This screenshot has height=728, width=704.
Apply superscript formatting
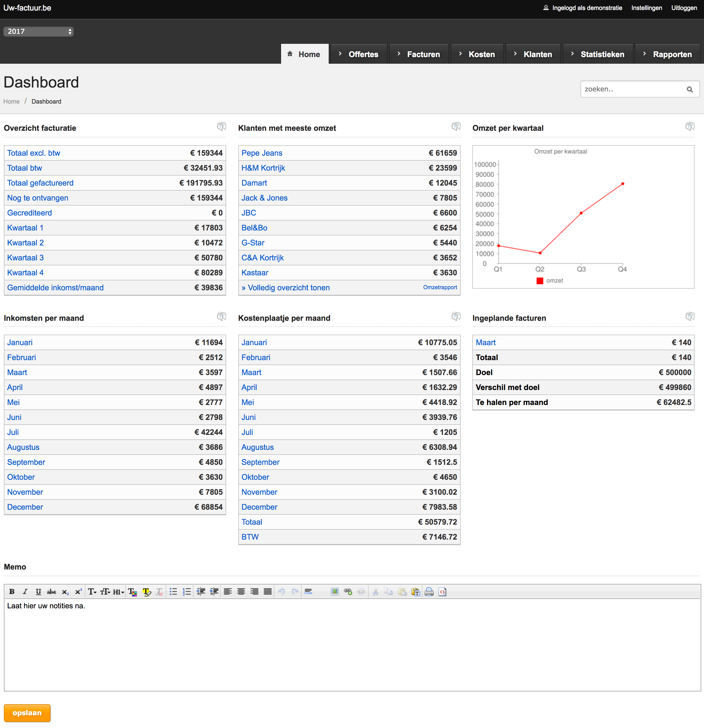78,592
